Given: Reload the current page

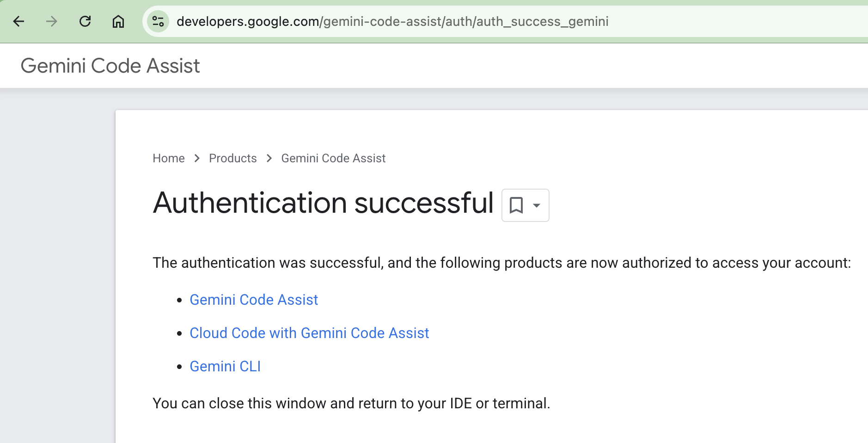Looking at the screenshot, I should [85, 21].
